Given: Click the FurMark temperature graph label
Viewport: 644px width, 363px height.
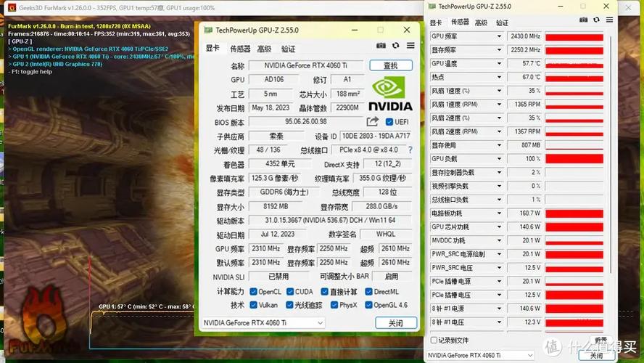Looking at the screenshot, I should pos(146,306).
